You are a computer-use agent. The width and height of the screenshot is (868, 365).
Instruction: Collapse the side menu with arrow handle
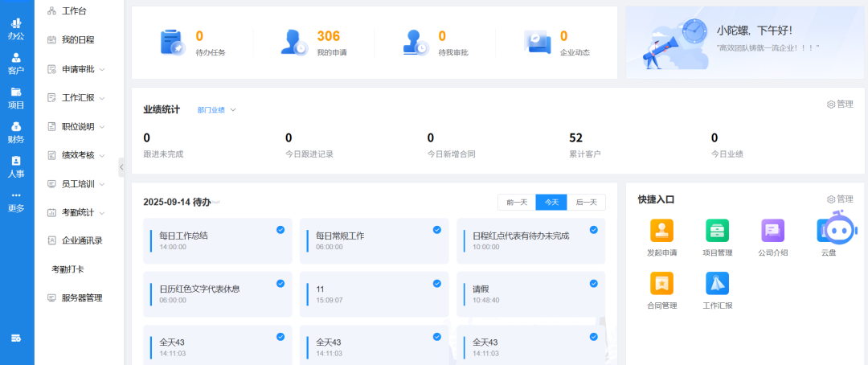click(121, 166)
